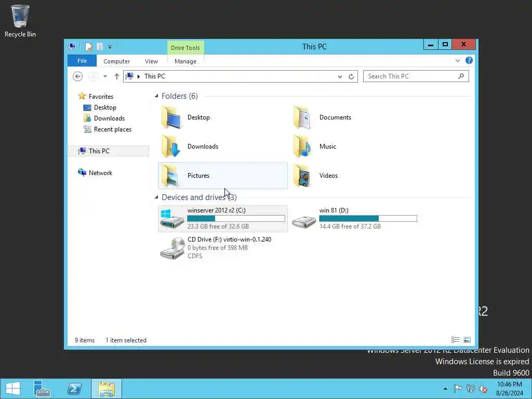Switch to Details view via status bar icon
The image size is (532, 399).
point(455,340)
